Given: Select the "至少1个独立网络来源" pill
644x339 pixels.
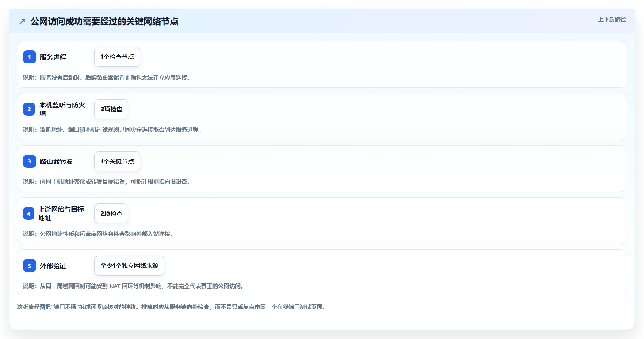Looking at the screenshot, I should [129, 266].
